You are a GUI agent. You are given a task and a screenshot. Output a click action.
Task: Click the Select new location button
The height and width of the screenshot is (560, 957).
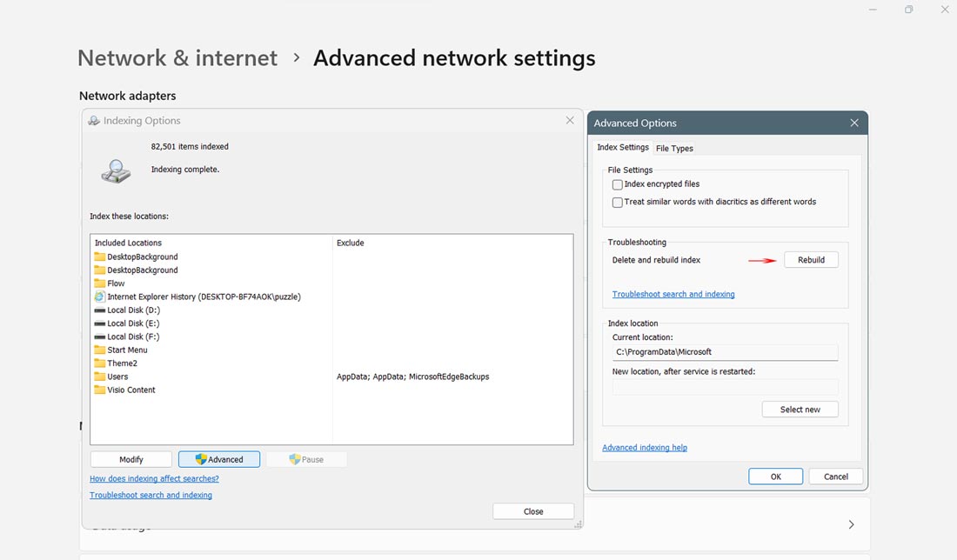tap(800, 410)
